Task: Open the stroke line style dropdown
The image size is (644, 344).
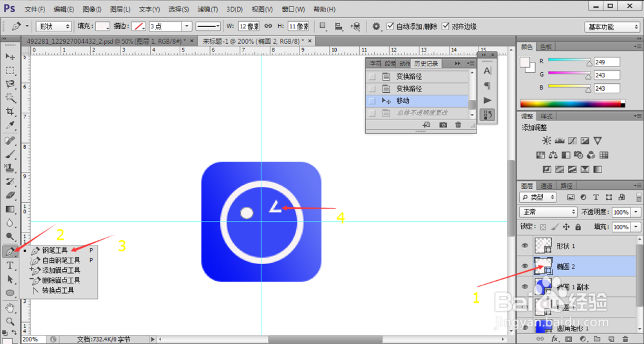Action: 208,26
